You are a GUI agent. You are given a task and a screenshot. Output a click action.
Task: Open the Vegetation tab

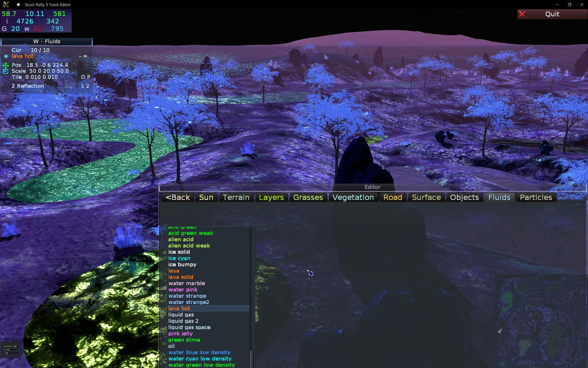point(353,197)
